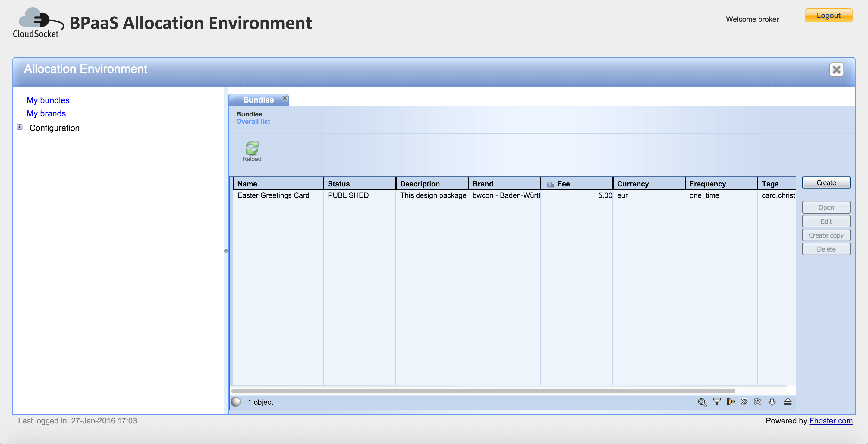Open My bundles in the sidebar
868x444 pixels.
coord(48,100)
